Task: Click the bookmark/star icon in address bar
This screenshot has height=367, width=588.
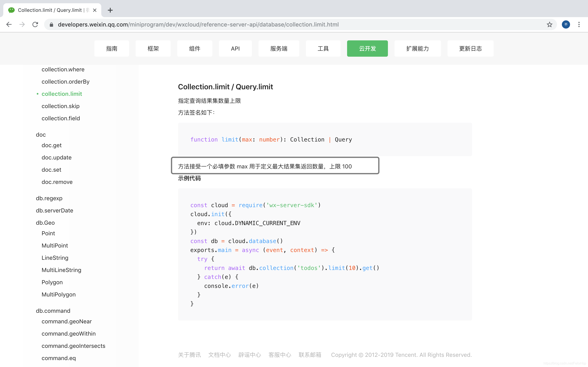Action: 550,24
